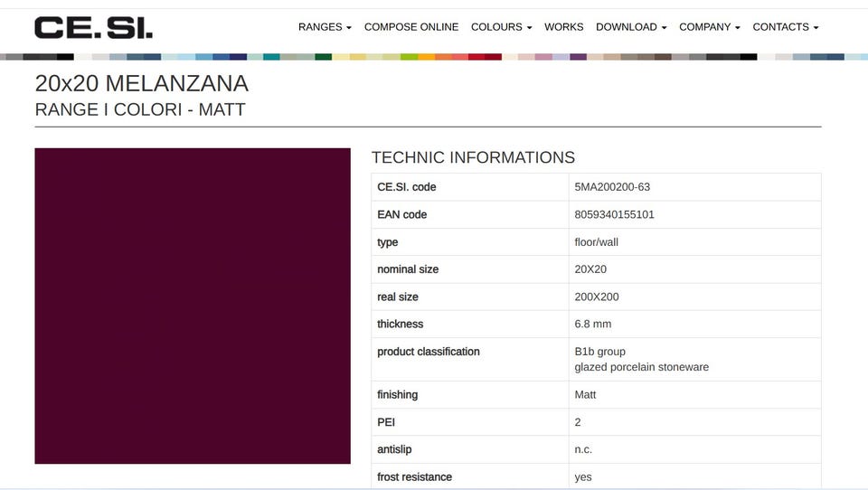Open the COMPOSE ONLINE page
The width and height of the screenshot is (868, 490).
point(411,27)
